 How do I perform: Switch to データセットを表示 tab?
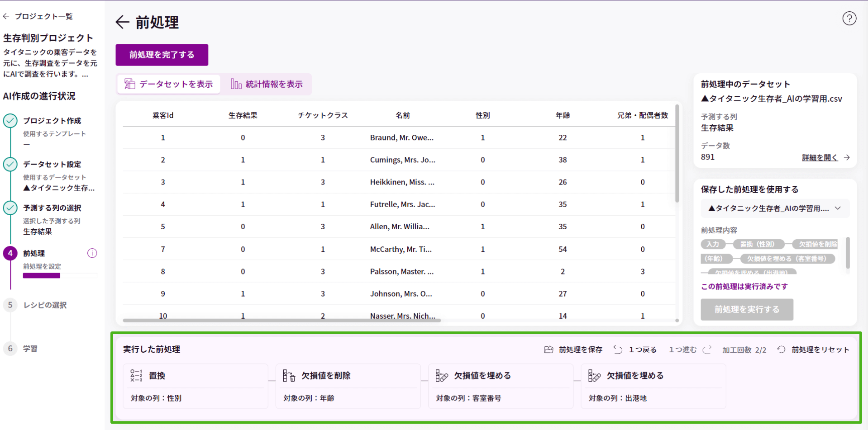pyautogui.click(x=168, y=84)
